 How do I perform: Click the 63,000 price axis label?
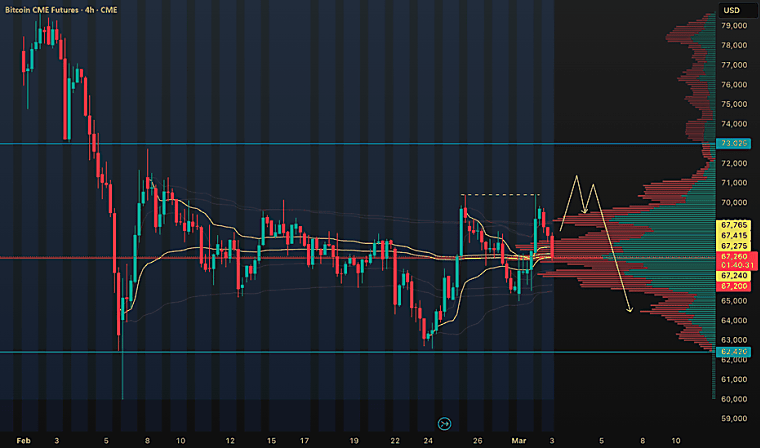pos(734,340)
